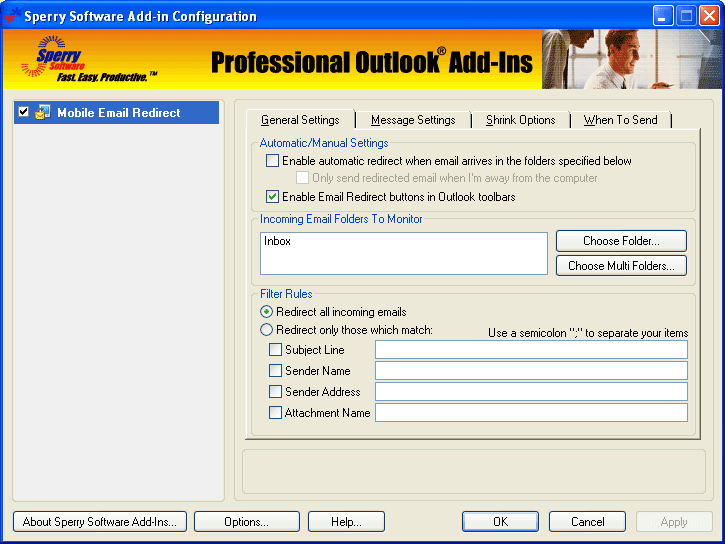The image size is (725, 544).
Task: Switch to General Settings tab
Action: (x=301, y=120)
